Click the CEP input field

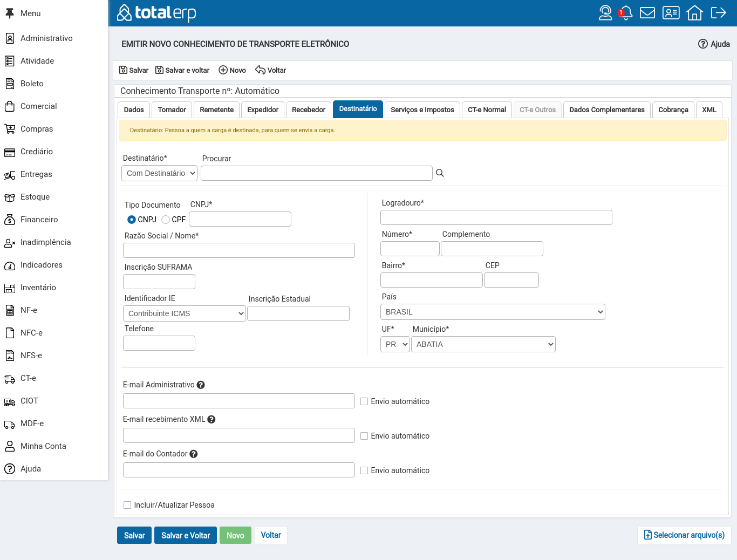(511, 280)
